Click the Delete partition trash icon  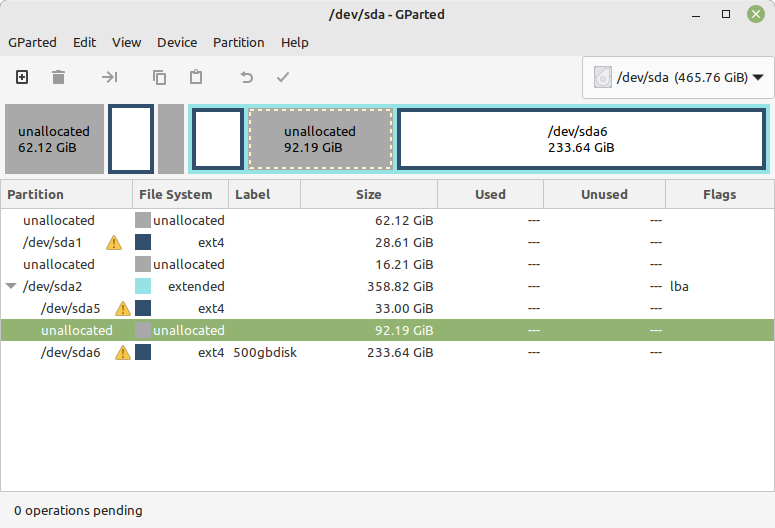[58, 77]
